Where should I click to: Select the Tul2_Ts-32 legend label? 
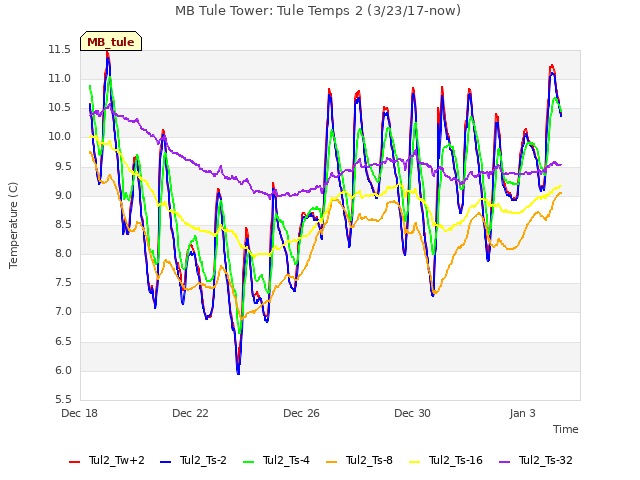click(546, 460)
